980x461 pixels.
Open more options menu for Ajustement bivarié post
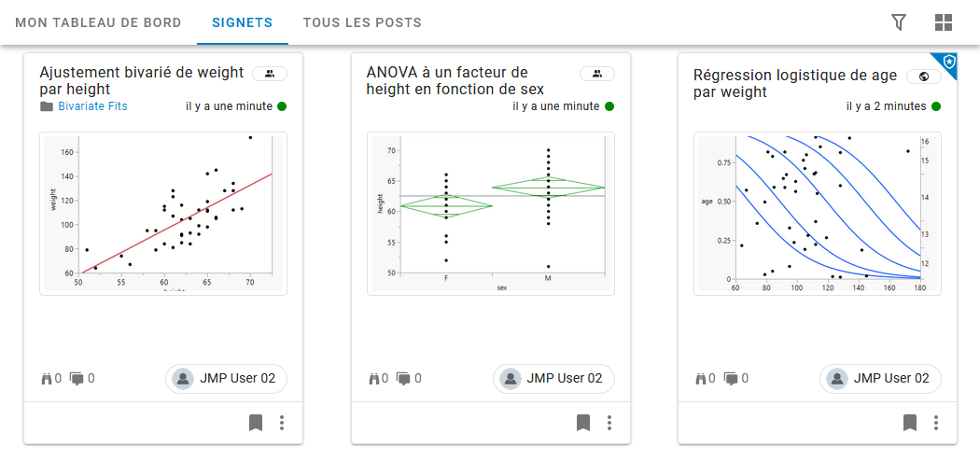coord(282,423)
